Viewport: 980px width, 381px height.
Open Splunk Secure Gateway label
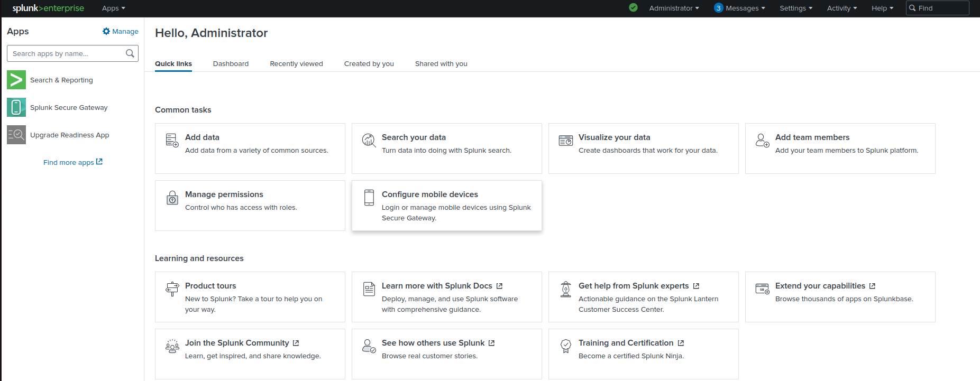pyautogui.click(x=69, y=107)
